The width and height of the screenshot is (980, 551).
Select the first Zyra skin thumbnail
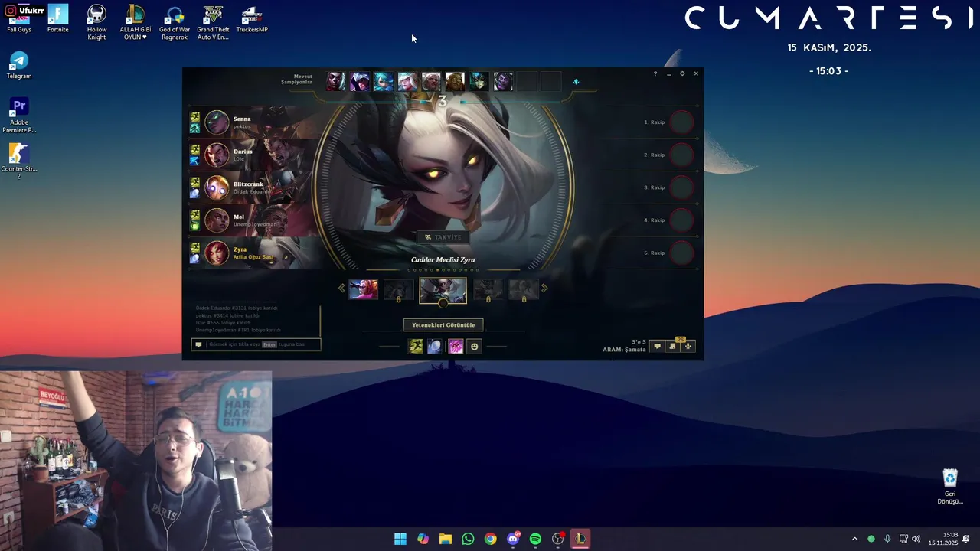click(363, 289)
